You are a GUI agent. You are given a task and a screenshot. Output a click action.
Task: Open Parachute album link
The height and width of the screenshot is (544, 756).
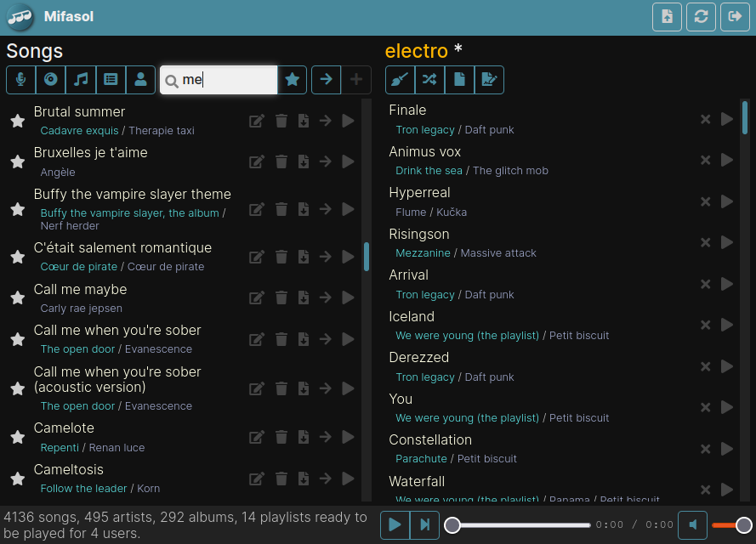pos(422,459)
